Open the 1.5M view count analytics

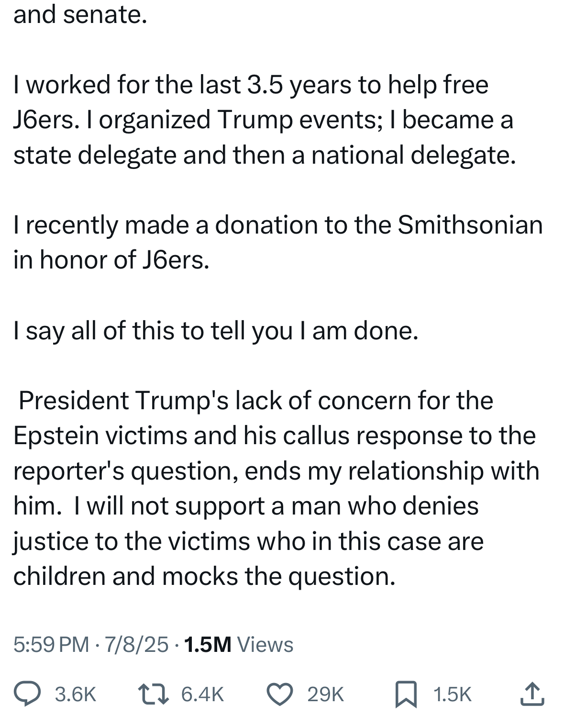208,644
